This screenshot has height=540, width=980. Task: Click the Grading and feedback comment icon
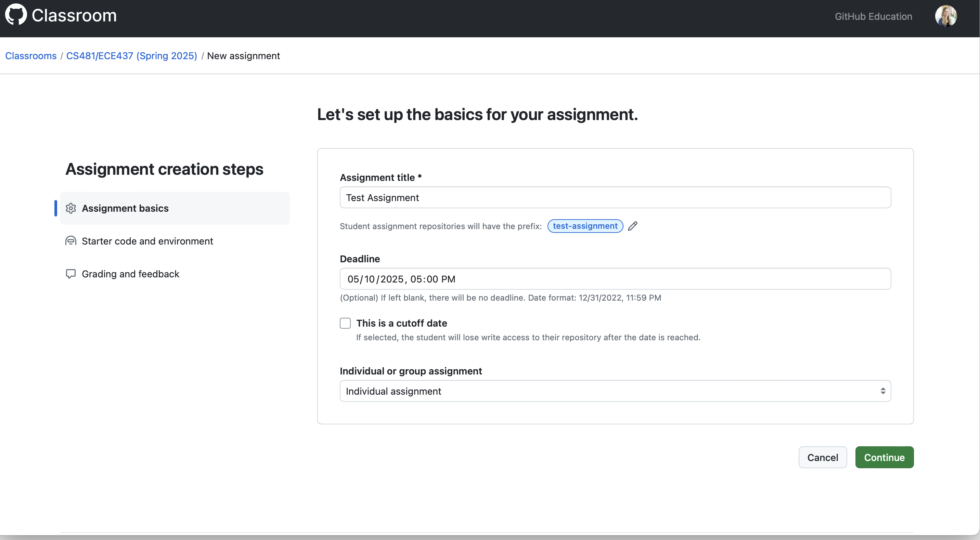point(71,274)
